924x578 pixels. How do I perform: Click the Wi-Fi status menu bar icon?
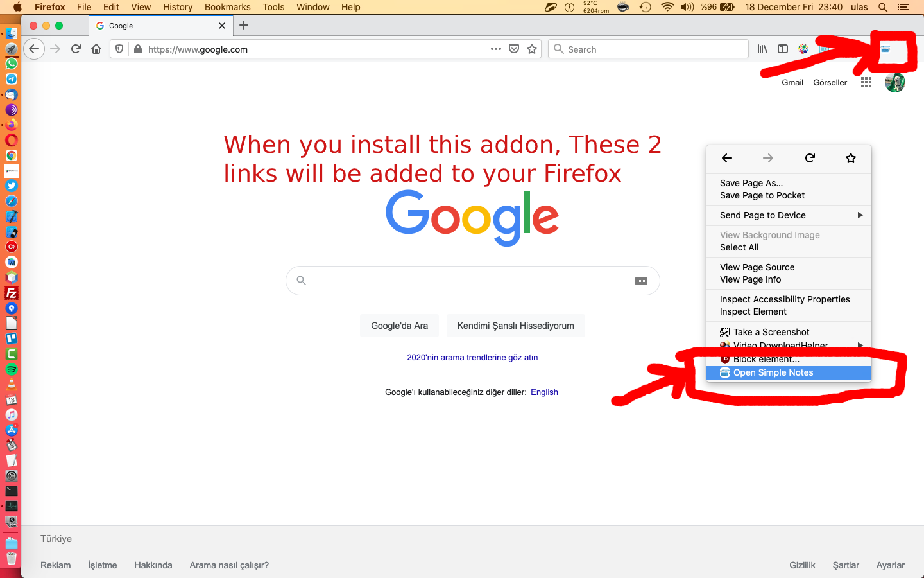coord(667,7)
